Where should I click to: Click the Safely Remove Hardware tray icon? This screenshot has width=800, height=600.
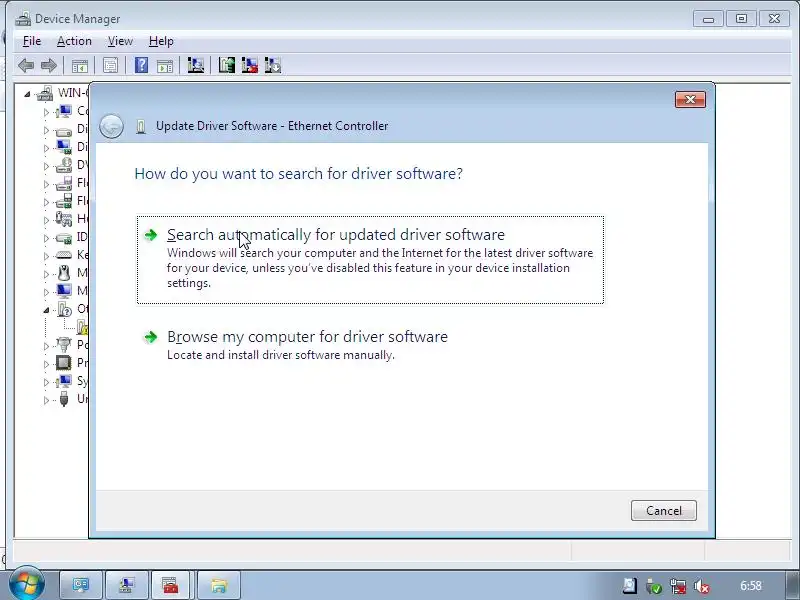654,587
